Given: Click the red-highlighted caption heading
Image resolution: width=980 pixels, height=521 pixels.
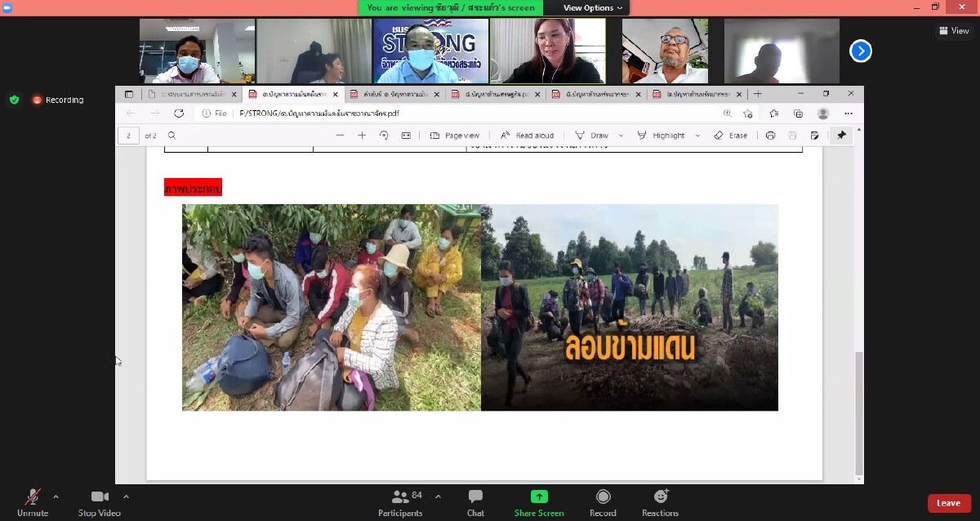Looking at the screenshot, I should point(193,188).
